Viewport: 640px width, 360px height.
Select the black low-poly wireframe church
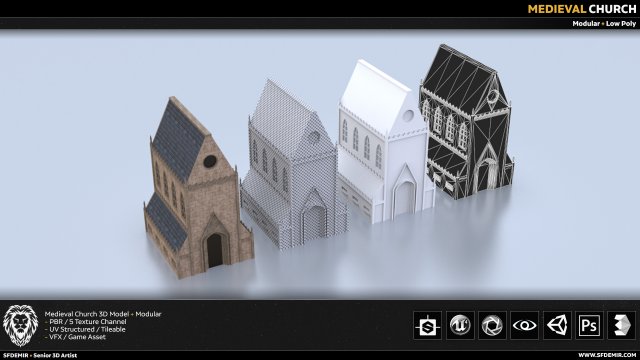(x=466, y=122)
